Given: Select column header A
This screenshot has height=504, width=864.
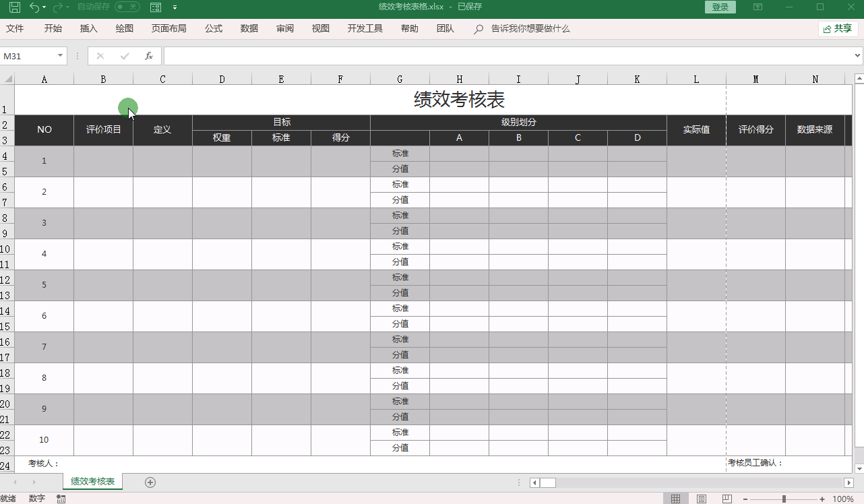Looking at the screenshot, I should tap(44, 79).
